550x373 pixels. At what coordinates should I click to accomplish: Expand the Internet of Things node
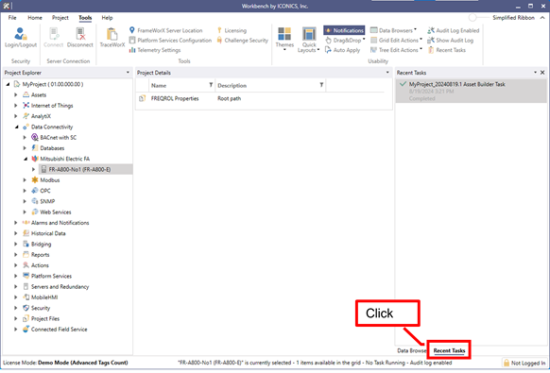coord(15,105)
